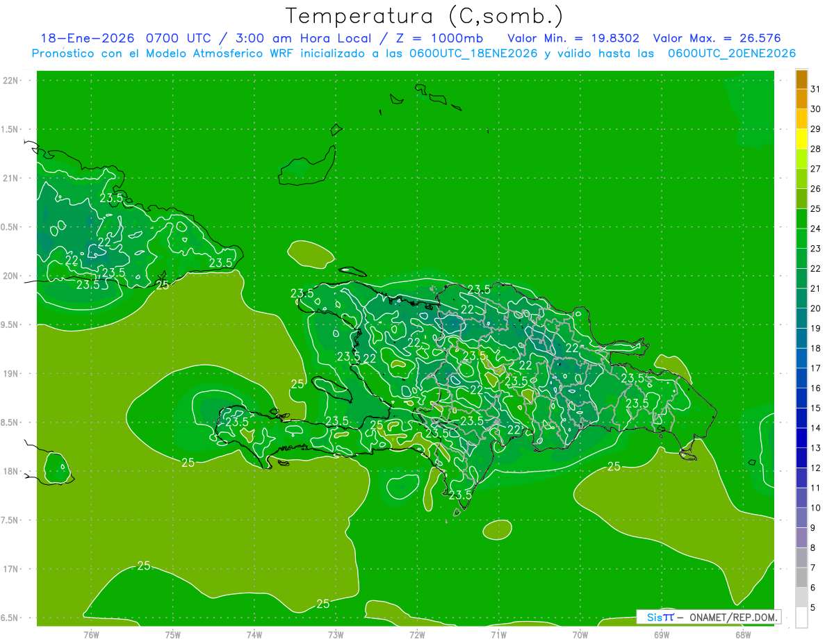
Task: Click the legend value "31"
Action: (x=816, y=90)
